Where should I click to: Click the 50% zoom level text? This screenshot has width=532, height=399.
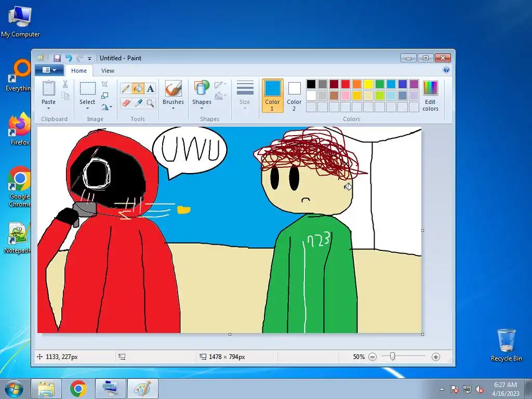point(358,356)
